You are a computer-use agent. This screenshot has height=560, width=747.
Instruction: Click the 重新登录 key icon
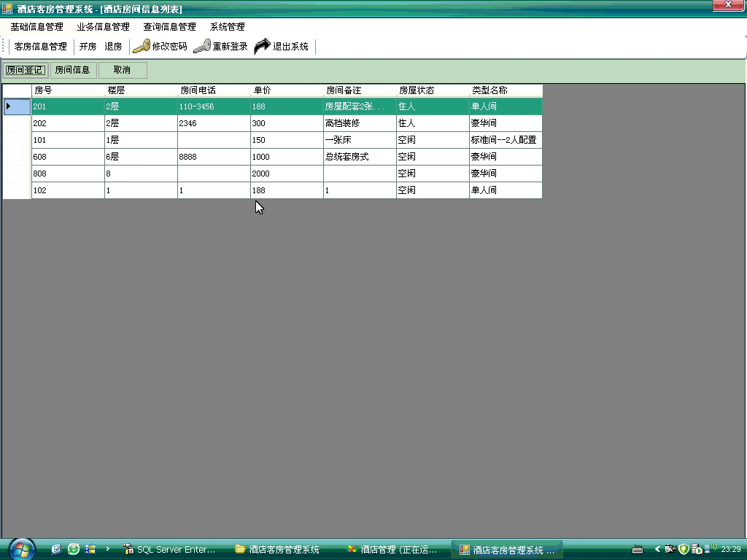(202, 46)
